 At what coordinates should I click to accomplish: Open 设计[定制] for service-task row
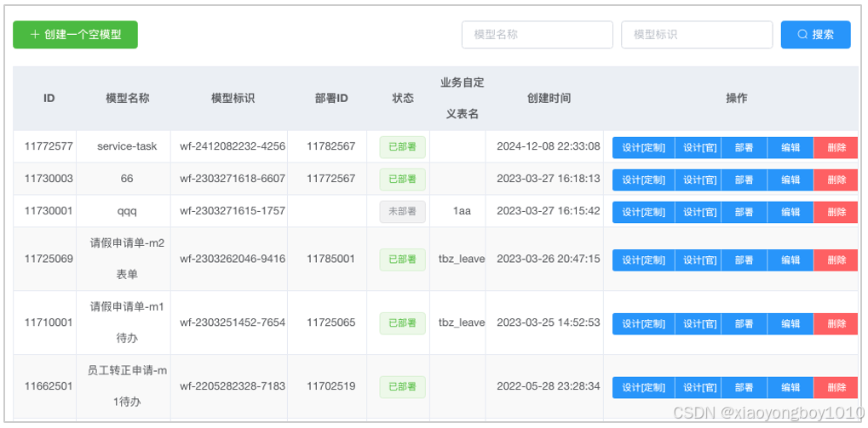pyautogui.click(x=643, y=148)
